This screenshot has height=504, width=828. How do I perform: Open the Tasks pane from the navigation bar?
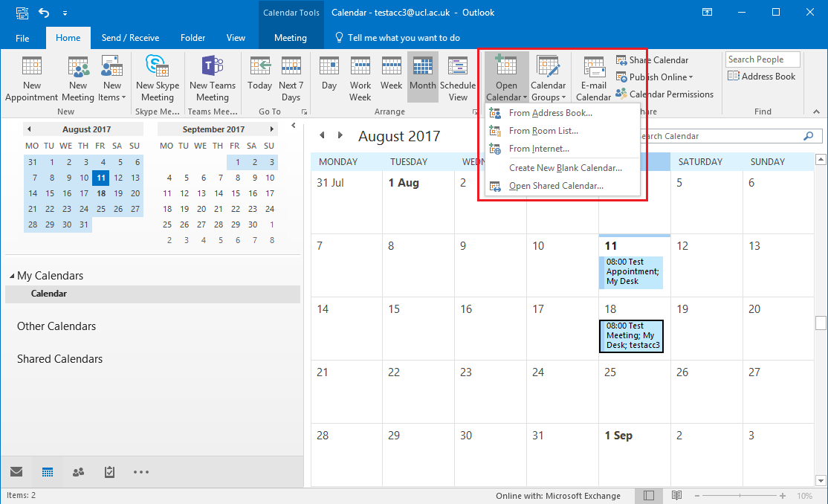pos(110,472)
